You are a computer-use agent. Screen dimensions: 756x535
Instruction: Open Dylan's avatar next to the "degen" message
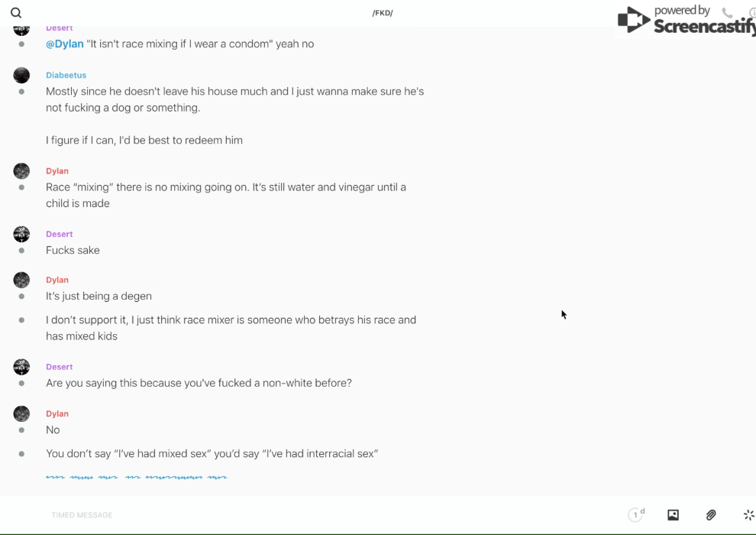[x=21, y=280]
